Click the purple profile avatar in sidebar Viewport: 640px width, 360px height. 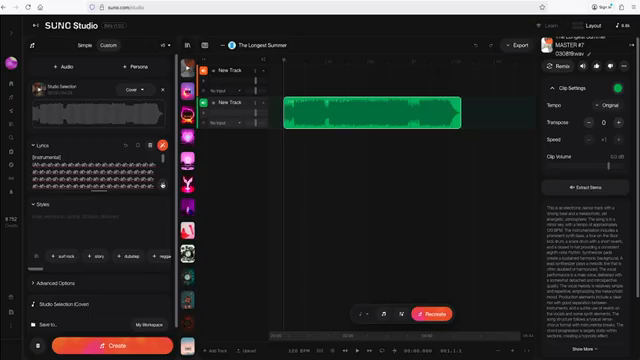coord(11,63)
